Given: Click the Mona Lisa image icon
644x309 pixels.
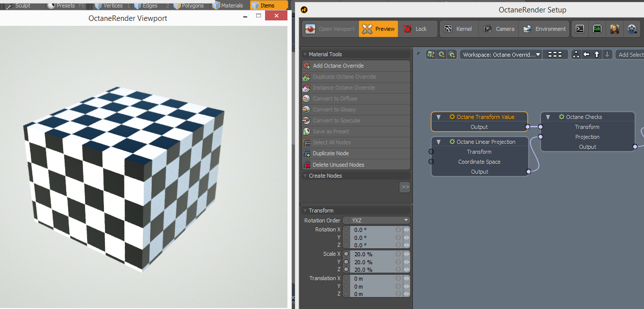Looking at the screenshot, I should click(614, 29).
